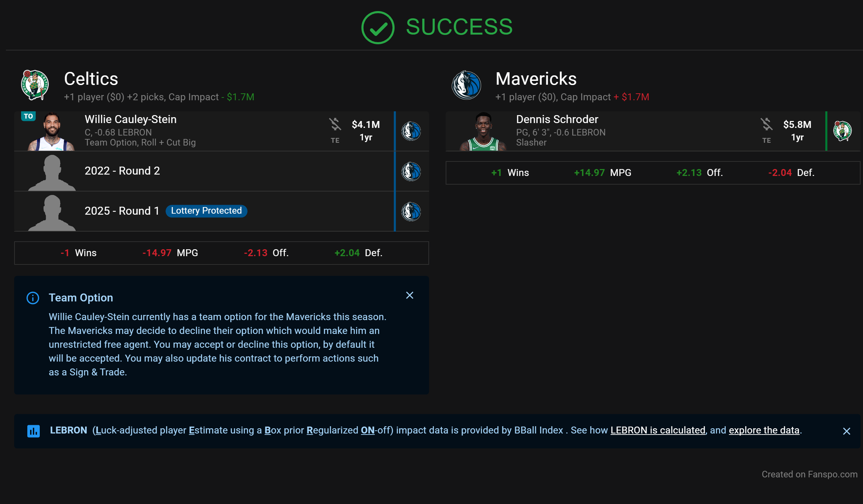863x504 pixels.
Task: Click the Mavericks '+2.13 Off.' stat
Action: pos(699,173)
